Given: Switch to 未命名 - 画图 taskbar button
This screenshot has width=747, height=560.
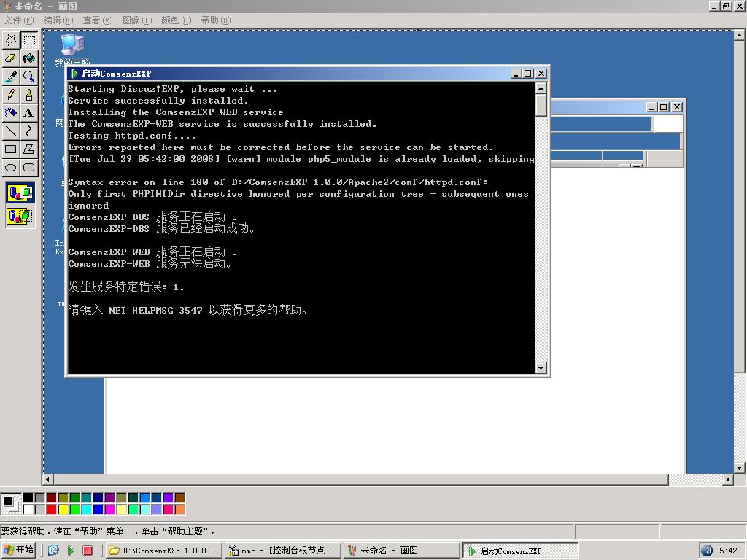Looking at the screenshot, I should click(x=402, y=551).
